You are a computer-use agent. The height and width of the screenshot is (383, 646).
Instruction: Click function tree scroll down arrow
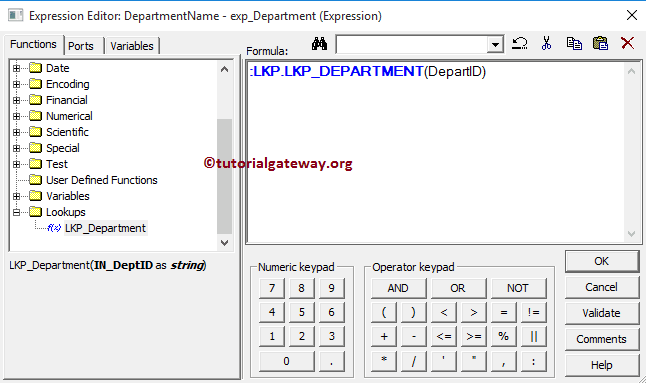click(224, 243)
